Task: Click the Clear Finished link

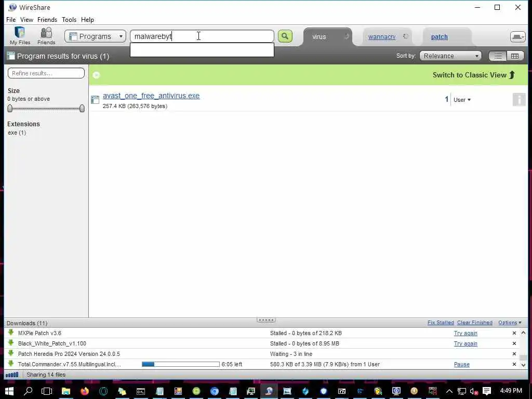Action: [x=475, y=323]
